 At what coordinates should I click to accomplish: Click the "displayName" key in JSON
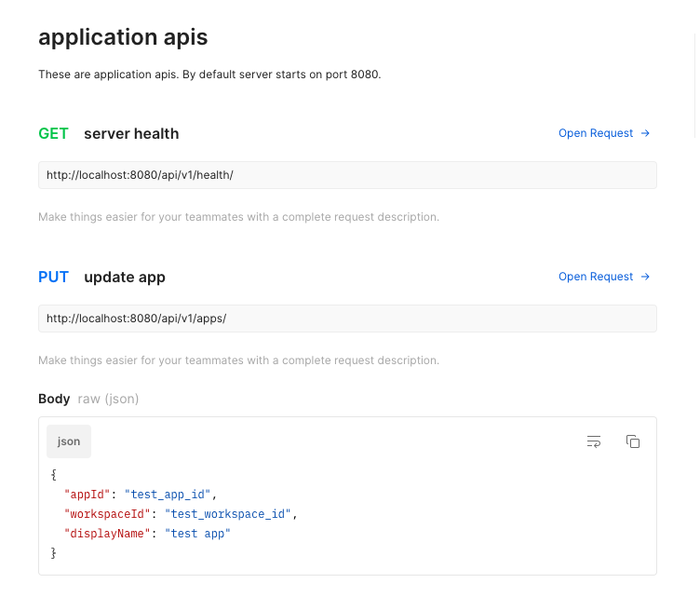pyautogui.click(x=107, y=534)
